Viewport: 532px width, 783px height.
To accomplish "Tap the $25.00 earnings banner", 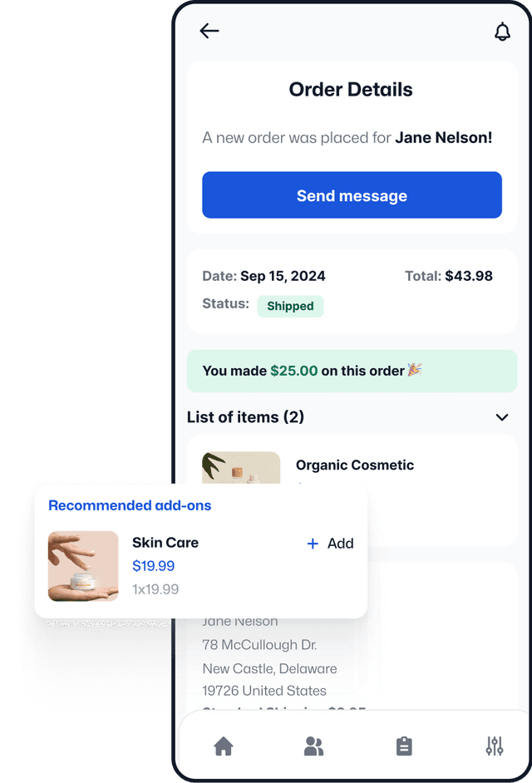I will pos(352,371).
